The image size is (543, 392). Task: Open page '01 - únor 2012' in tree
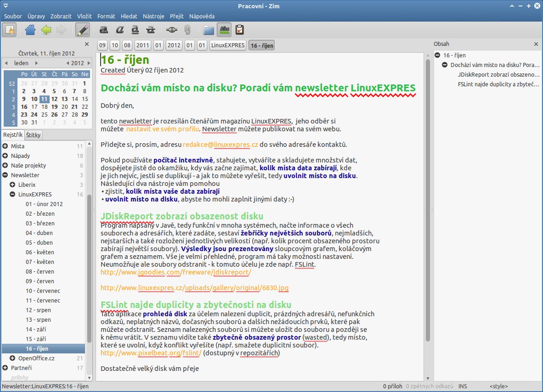(44, 204)
